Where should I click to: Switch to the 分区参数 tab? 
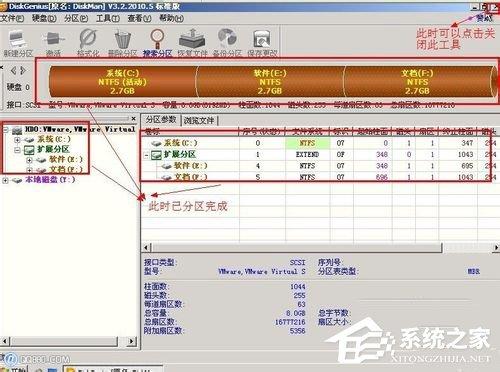coord(161,120)
